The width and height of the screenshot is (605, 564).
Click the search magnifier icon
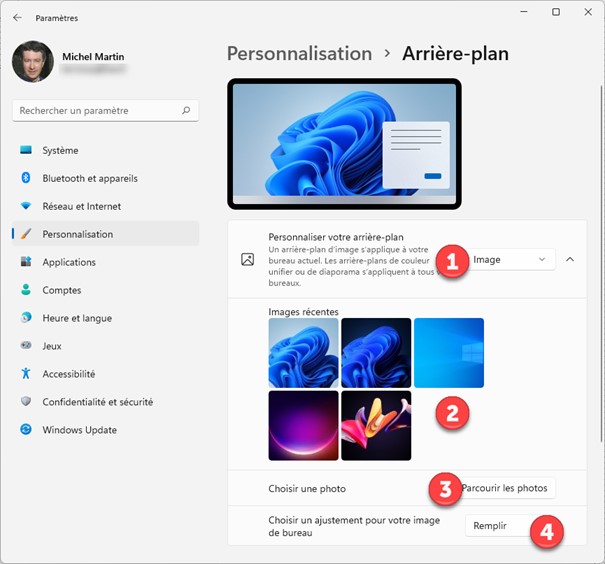(x=186, y=111)
